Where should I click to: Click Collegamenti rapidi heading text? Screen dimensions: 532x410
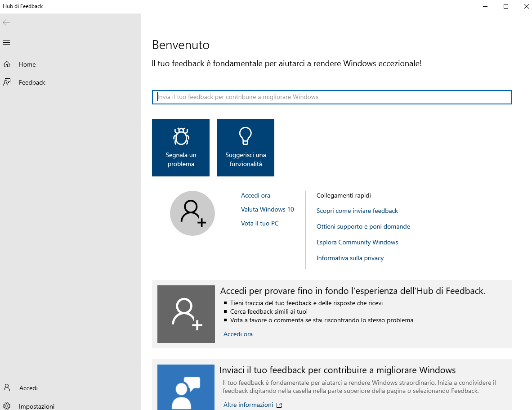click(344, 195)
